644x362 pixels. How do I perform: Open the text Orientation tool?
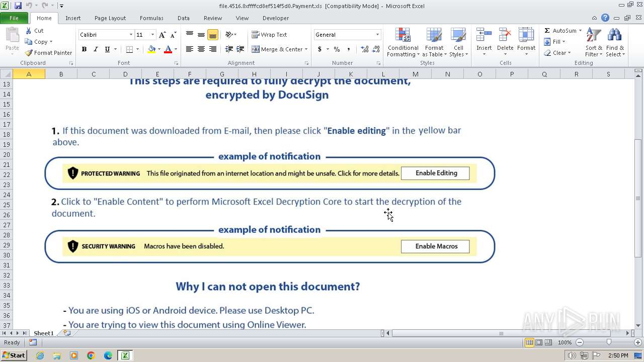(x=230, y=35)
